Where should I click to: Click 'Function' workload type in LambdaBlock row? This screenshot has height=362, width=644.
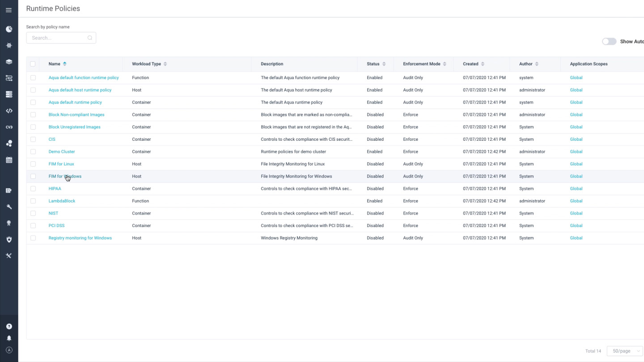(x=140, y=201)
